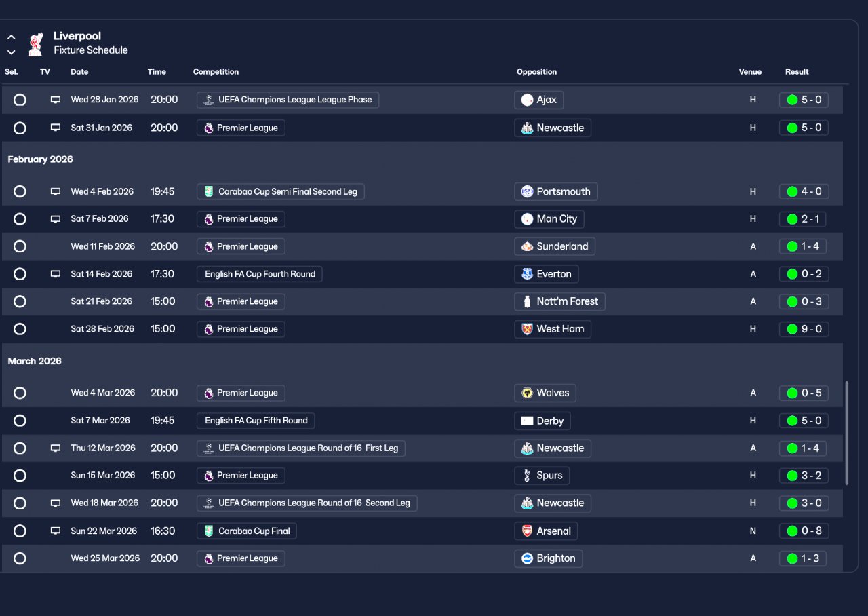Click TV icon on Thu 12 Mar row
Image resolution: width=868 pixels, height=616 pixels.
coord(56,448)
